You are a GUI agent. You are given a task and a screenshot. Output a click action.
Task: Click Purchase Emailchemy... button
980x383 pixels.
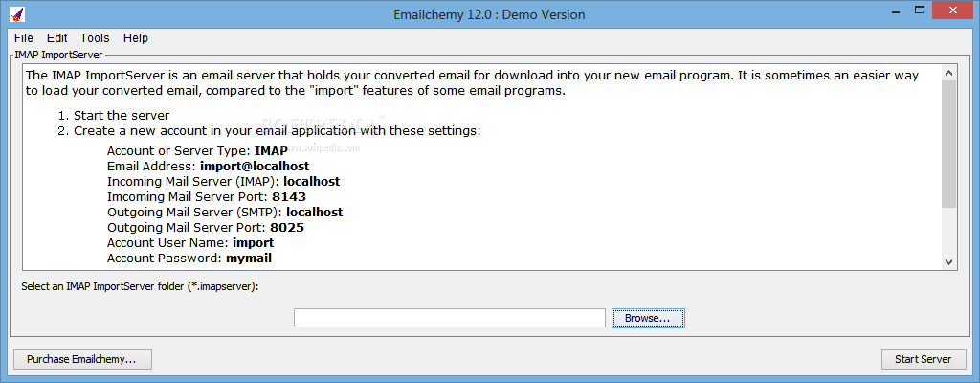(x=82, y=360)
